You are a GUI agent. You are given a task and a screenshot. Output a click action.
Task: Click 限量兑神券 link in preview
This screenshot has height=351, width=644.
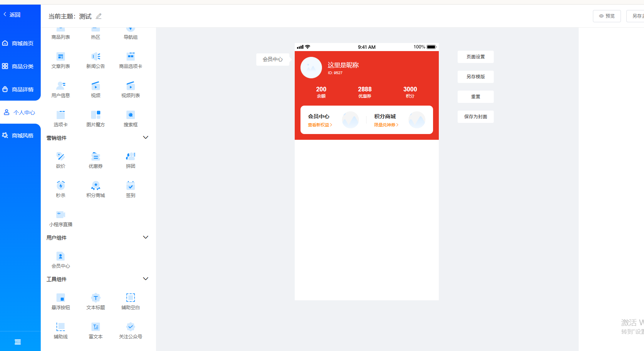click(x=386, y=125)
